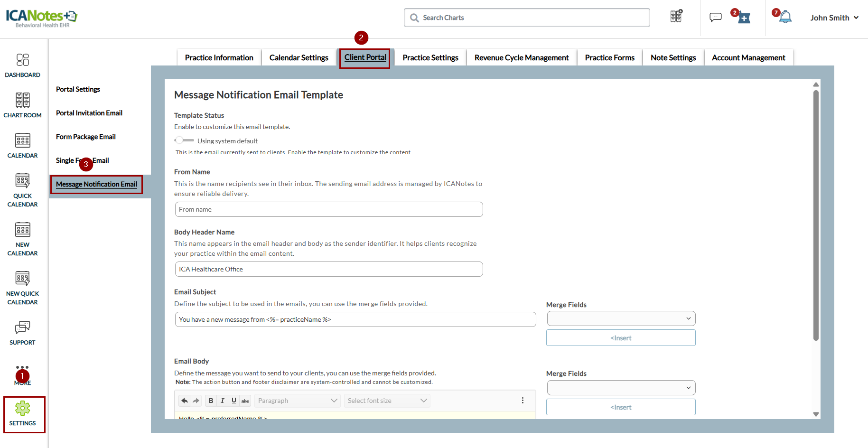Open Email Subject Merge Fields dropdown
This screenshot has height=448, width=868.
point(621,318)
